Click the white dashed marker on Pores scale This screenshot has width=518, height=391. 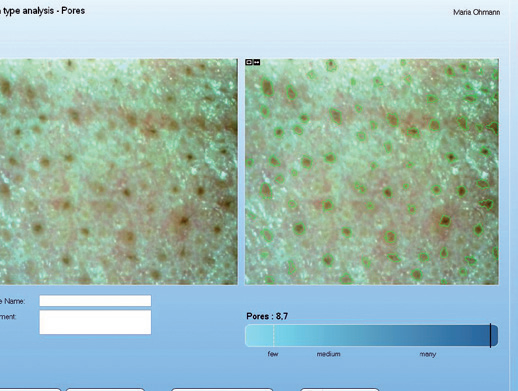tap(274, 336)
